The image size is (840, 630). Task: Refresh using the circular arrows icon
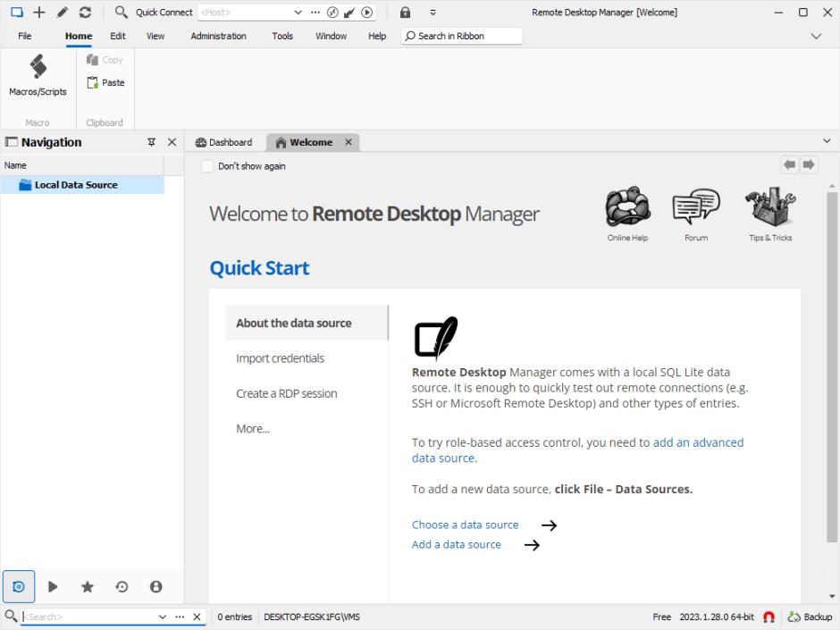click(x=85, y=12)
